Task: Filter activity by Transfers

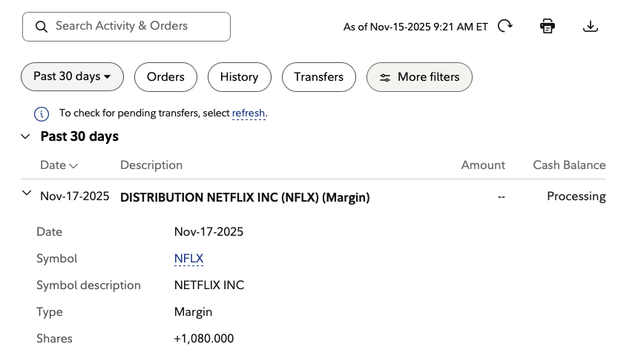Action: pos(318,77)
